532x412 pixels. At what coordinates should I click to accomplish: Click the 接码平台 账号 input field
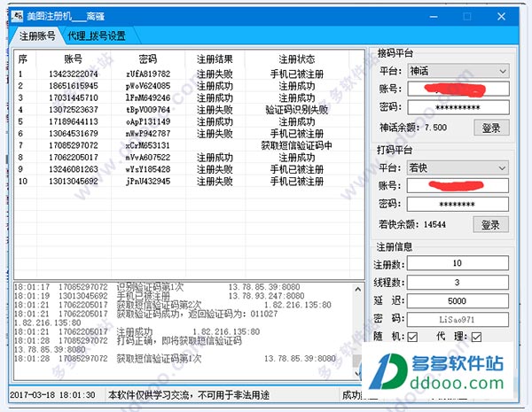[458, 89]
